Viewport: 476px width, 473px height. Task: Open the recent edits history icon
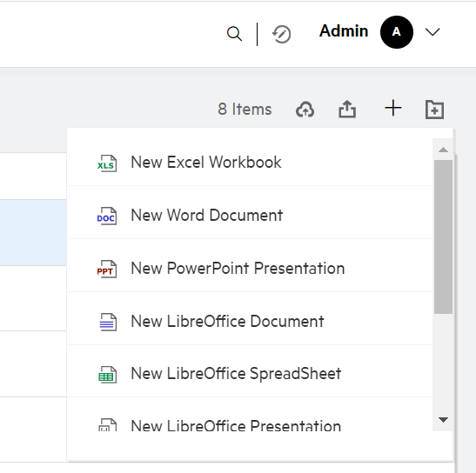[x=281, y=34]
